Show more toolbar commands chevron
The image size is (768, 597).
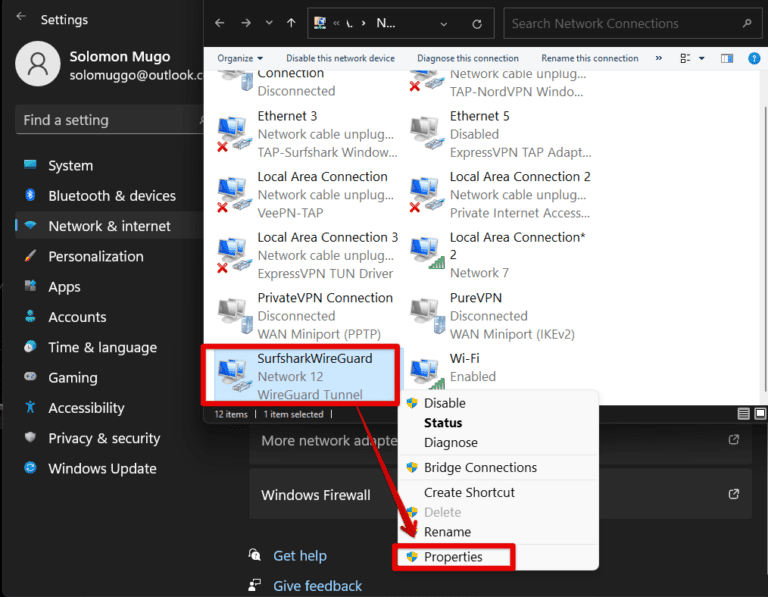pyautogui.click(x=659, y=58)
